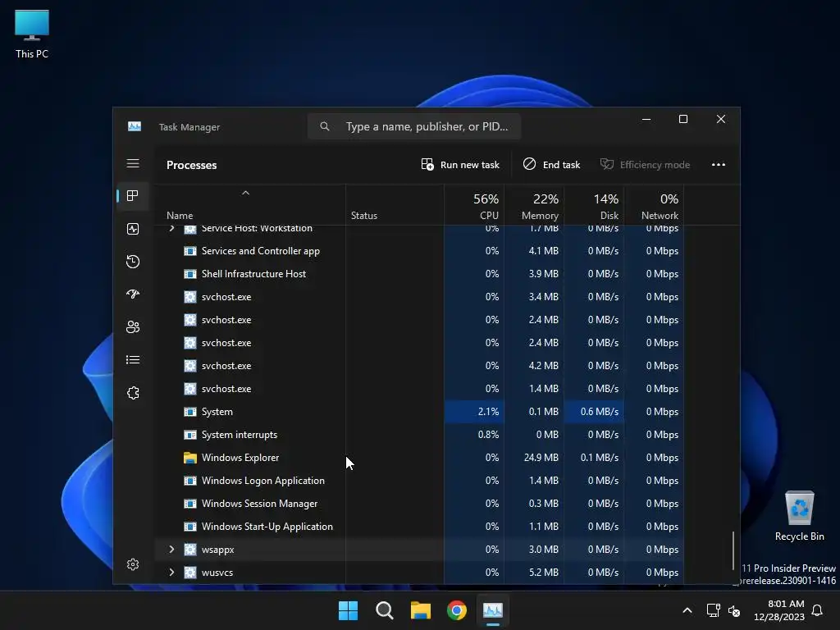This screenshot has height=630, width=840.
Task: Open File Explorer from the taskbar
Action: (x=421, y=610)
